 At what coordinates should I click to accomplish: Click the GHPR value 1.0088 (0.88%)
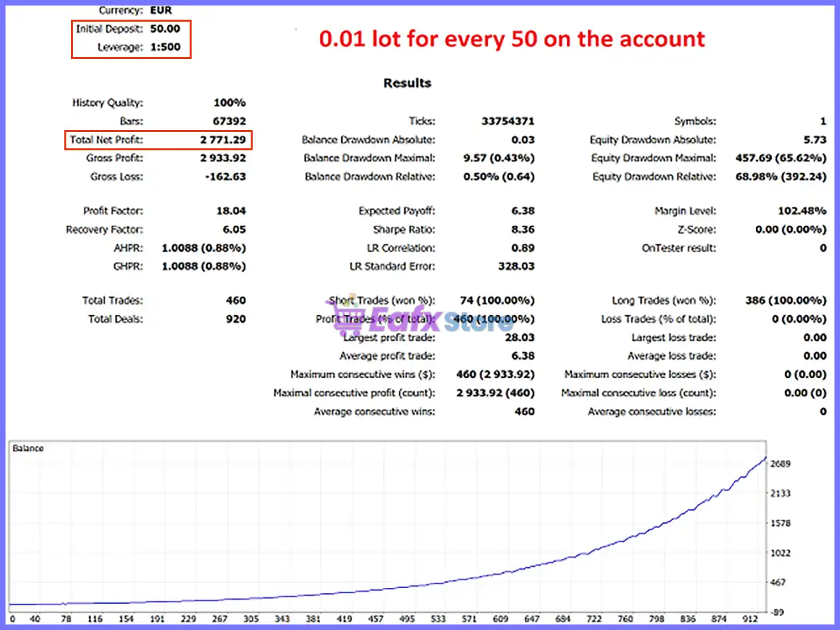coord(204,266)
